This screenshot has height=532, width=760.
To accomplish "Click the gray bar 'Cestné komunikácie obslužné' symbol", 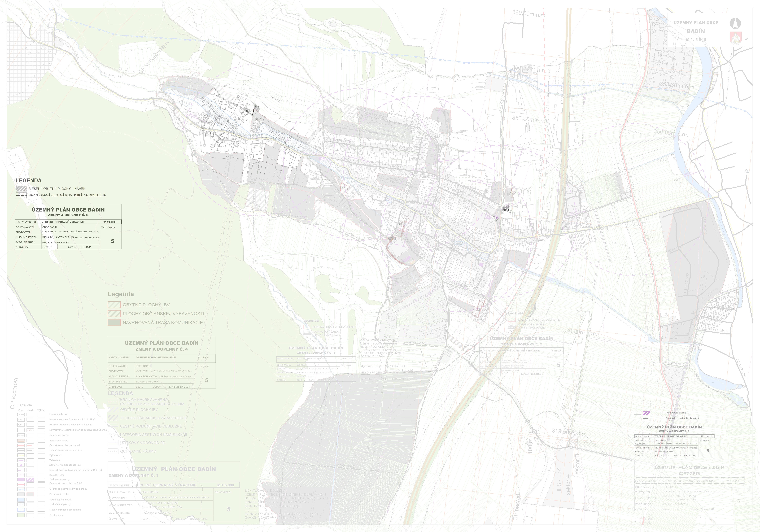I will click(x=646, y=418).
